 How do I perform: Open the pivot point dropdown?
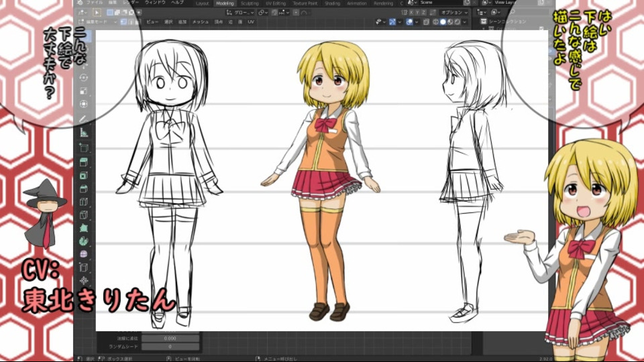tap(262, 13)
